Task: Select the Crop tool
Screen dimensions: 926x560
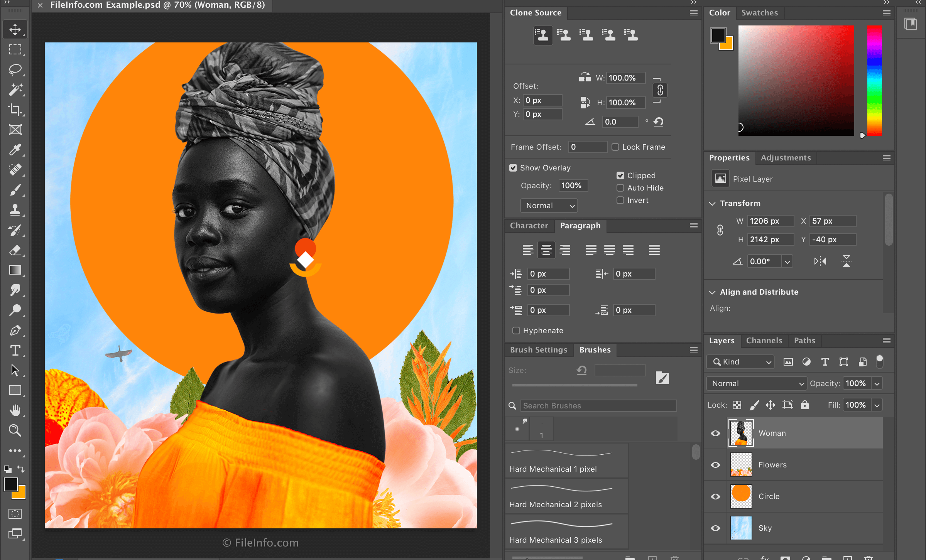Action: click(x=15, y=110)
